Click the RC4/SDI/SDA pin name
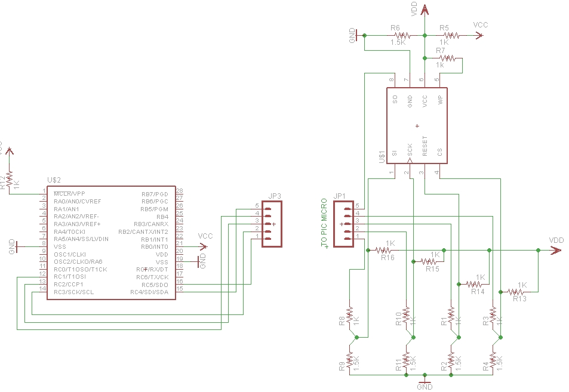Image resolution: width=569 pixels, height=392 pixels. tap(149, 292)
